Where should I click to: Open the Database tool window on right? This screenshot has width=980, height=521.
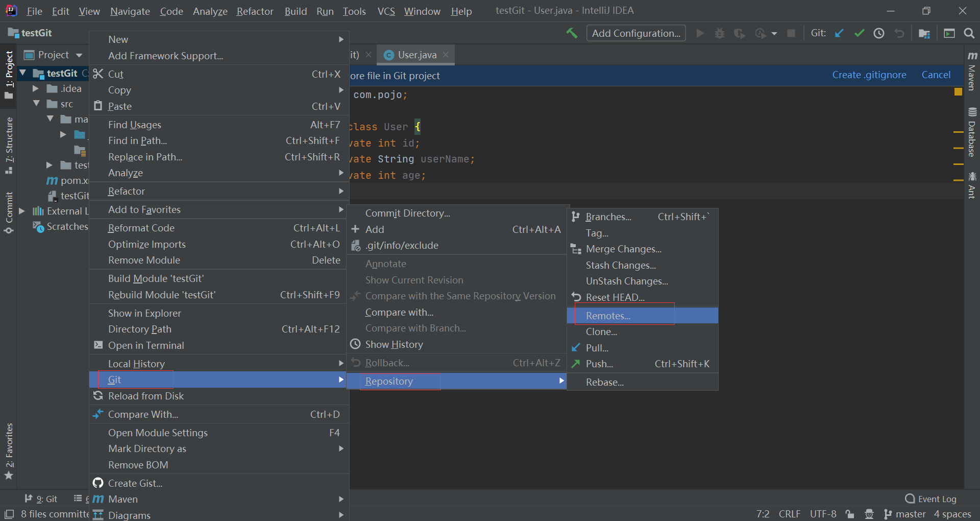(x=972, y=132)
